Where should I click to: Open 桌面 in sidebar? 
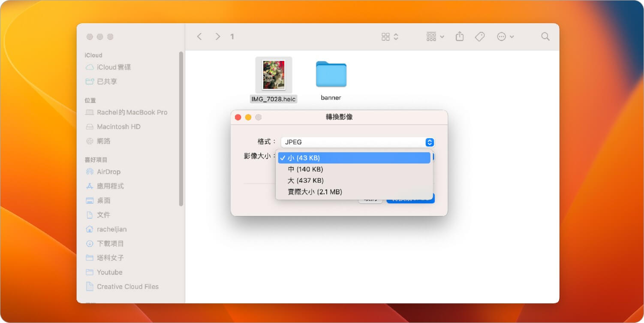[98, 201]
